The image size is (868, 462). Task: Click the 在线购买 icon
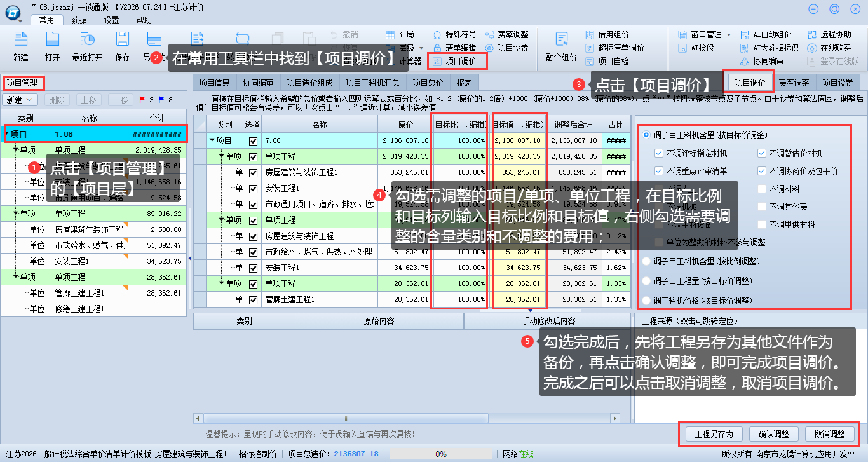pos(812,48)
